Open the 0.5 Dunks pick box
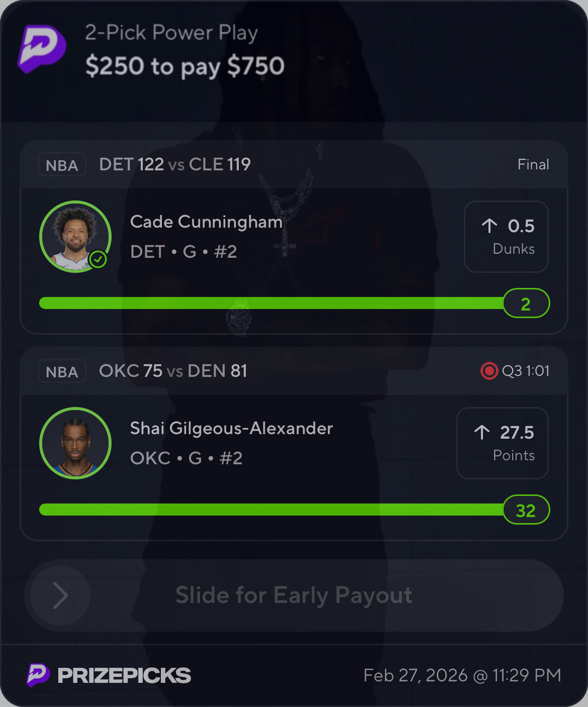Image resolution: width=588 pixels, height=707 pixels. [x=506, y=237]
